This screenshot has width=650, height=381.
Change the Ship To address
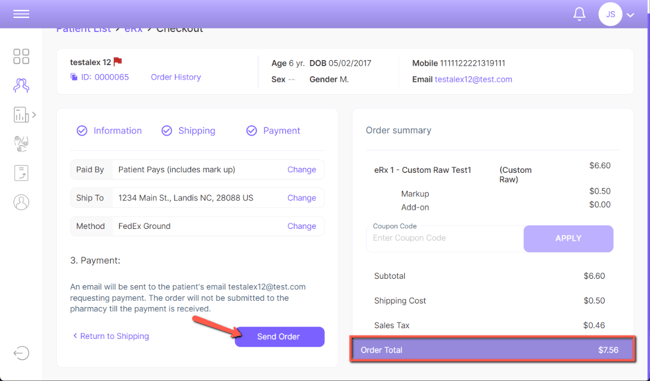[301, 198]
